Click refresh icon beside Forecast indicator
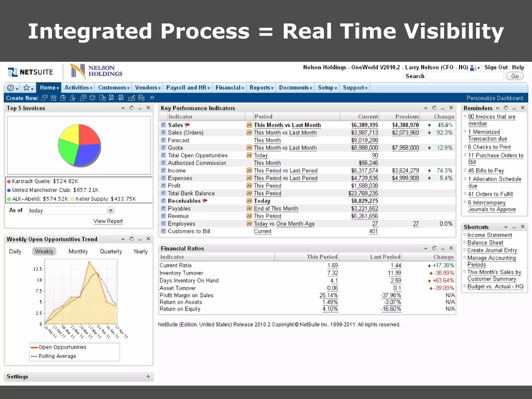The image size is (532, 399). 163,140
